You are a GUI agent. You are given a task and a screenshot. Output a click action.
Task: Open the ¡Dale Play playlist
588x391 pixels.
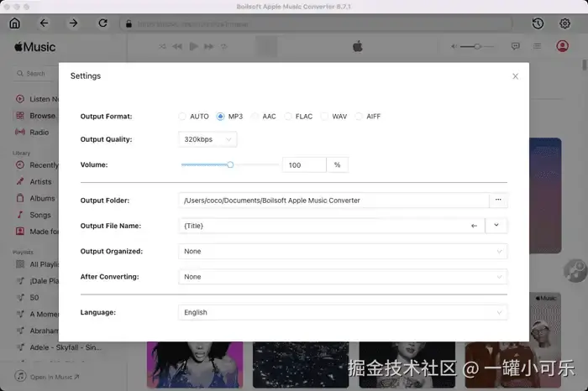(x=37, y=281)
